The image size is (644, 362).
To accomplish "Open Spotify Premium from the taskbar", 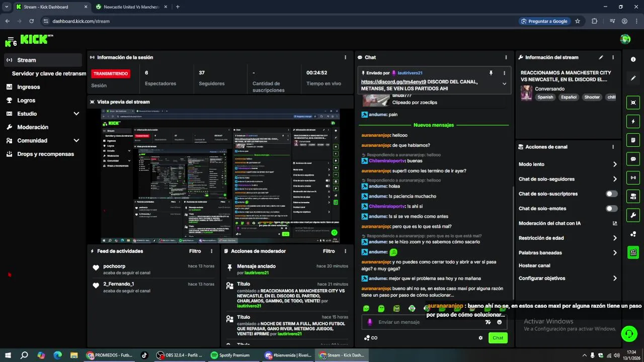I will [230, 355].
